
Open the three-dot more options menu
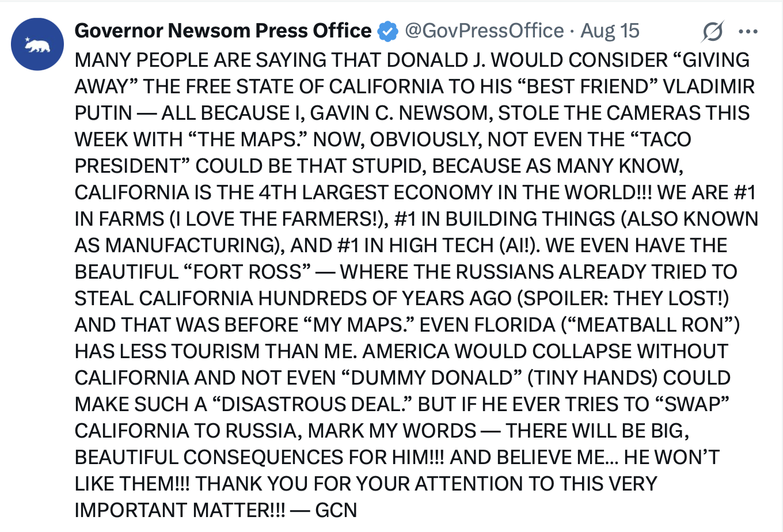click(748, 32)
